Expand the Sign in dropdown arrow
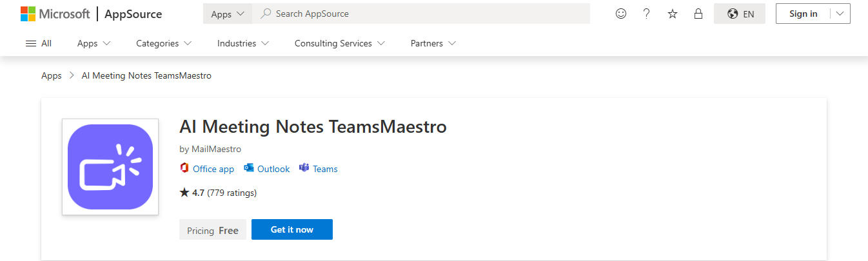This screenshot has width=868, height=261. click(840, 14)
